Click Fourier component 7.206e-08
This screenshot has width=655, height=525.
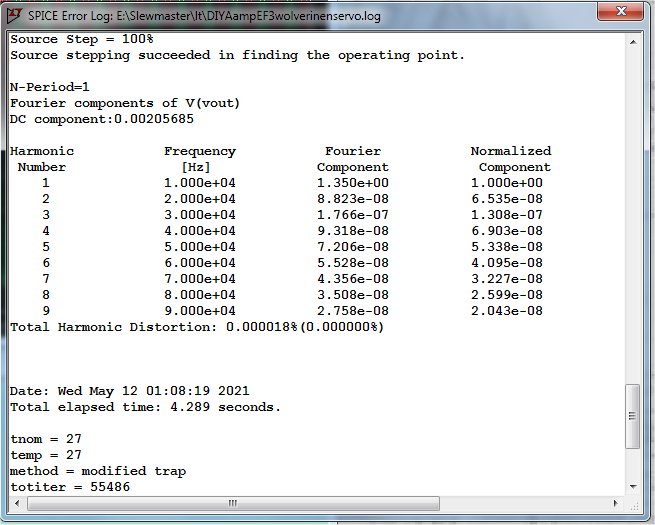[353, 247]
